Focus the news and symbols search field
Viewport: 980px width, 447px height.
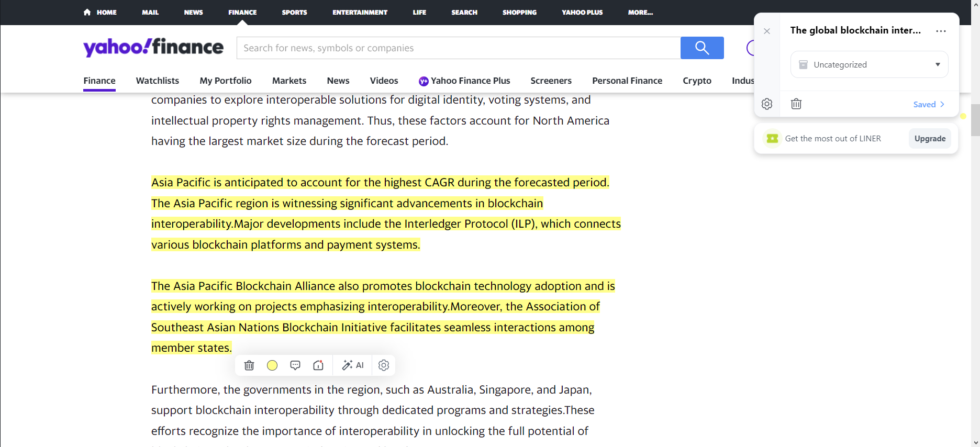459,48
